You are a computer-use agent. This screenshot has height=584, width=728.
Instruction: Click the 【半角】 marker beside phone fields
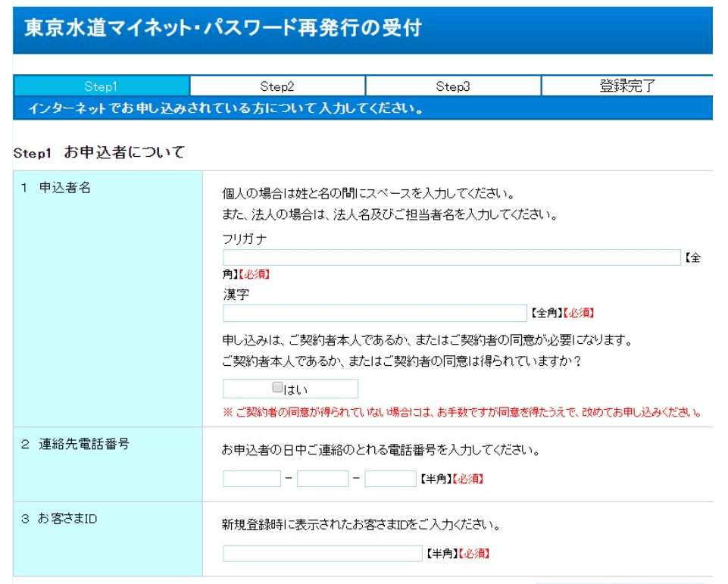pos(436,479)
